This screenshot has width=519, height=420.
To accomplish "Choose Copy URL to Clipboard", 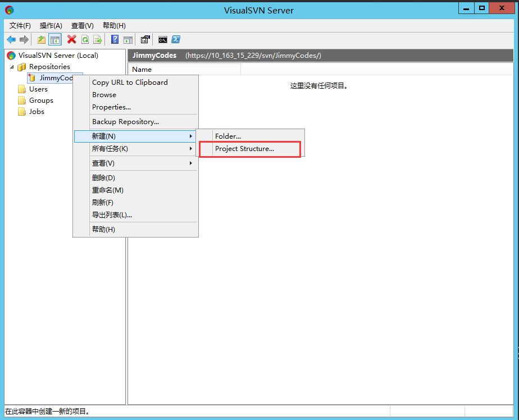I will (x=136, y=83).
